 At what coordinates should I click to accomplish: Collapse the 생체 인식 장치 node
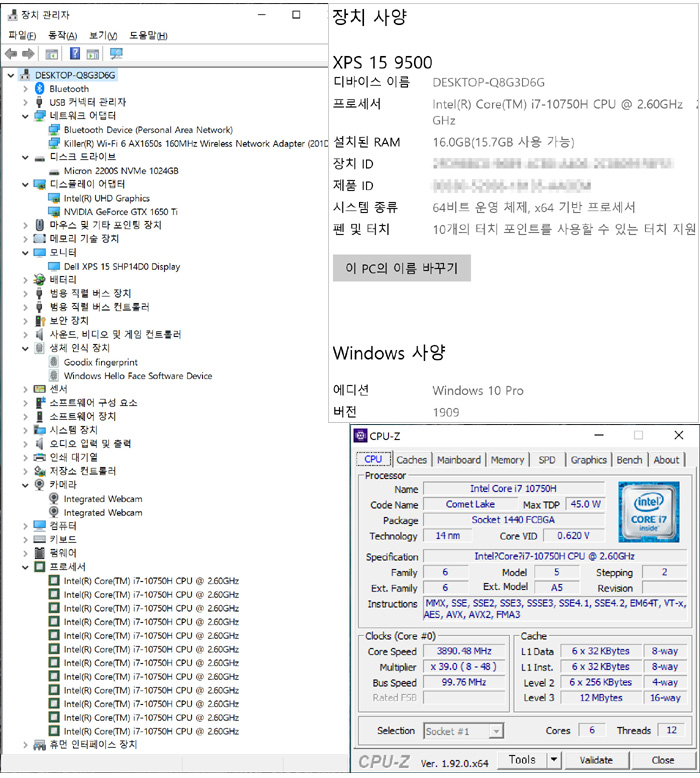tap(25, 348)
